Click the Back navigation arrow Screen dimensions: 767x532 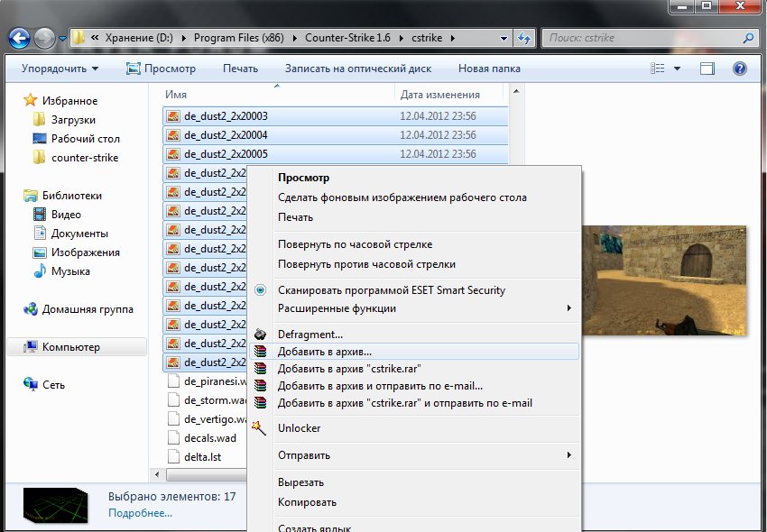[20, 39]
